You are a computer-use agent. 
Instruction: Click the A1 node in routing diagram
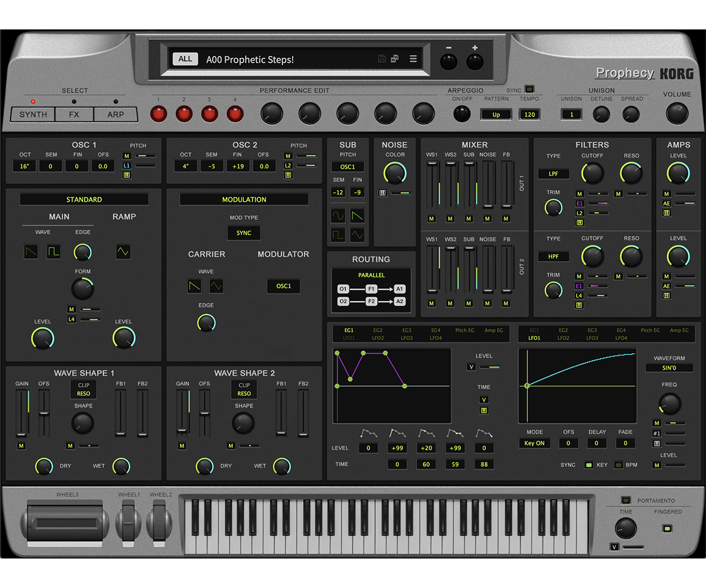pyautogui.click(x=399, y=289)
